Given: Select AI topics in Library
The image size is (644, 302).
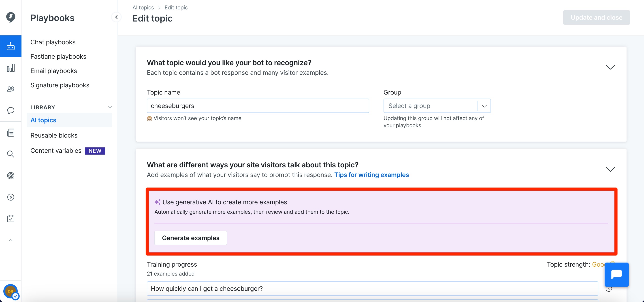Looking at the screenshot, I should click(x=69, y=120).
